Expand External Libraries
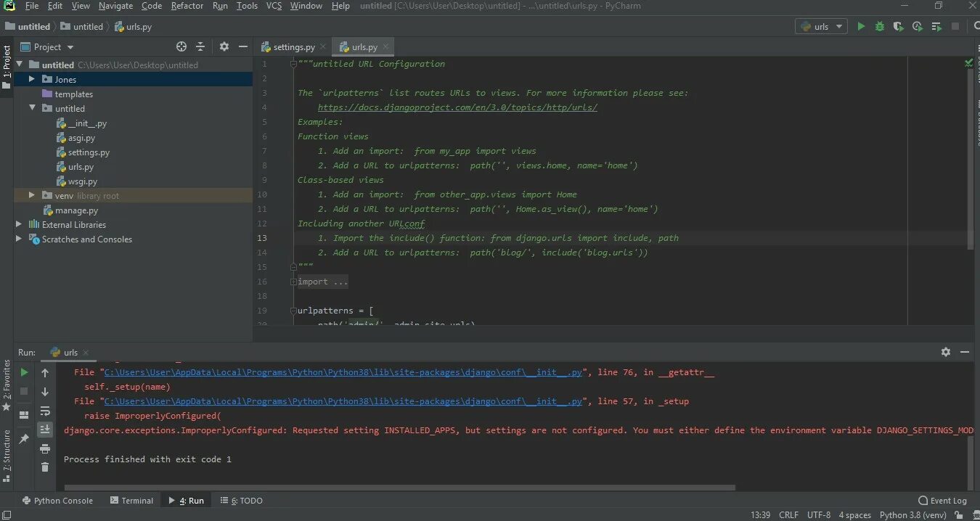The image size is (980, 521). point(19,224)
